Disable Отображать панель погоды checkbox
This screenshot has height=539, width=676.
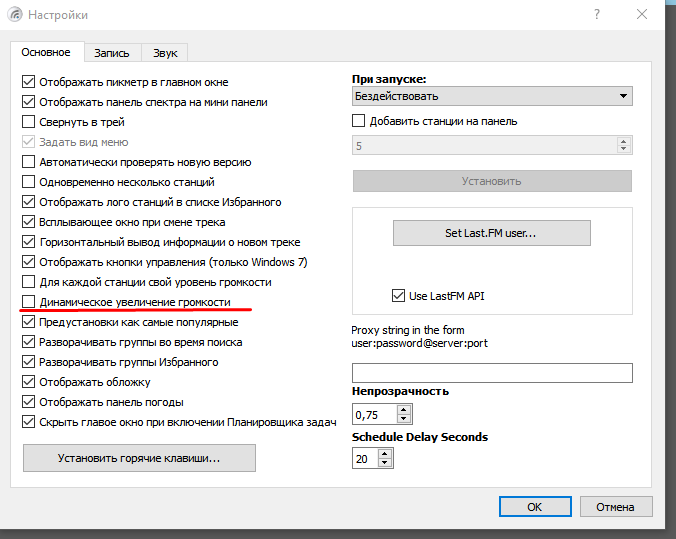29,402
